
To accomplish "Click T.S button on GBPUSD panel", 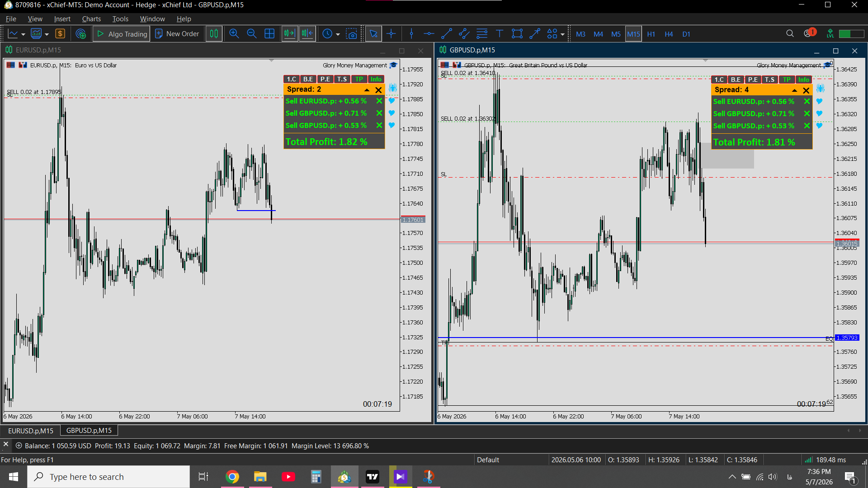I will click(769, 80).
